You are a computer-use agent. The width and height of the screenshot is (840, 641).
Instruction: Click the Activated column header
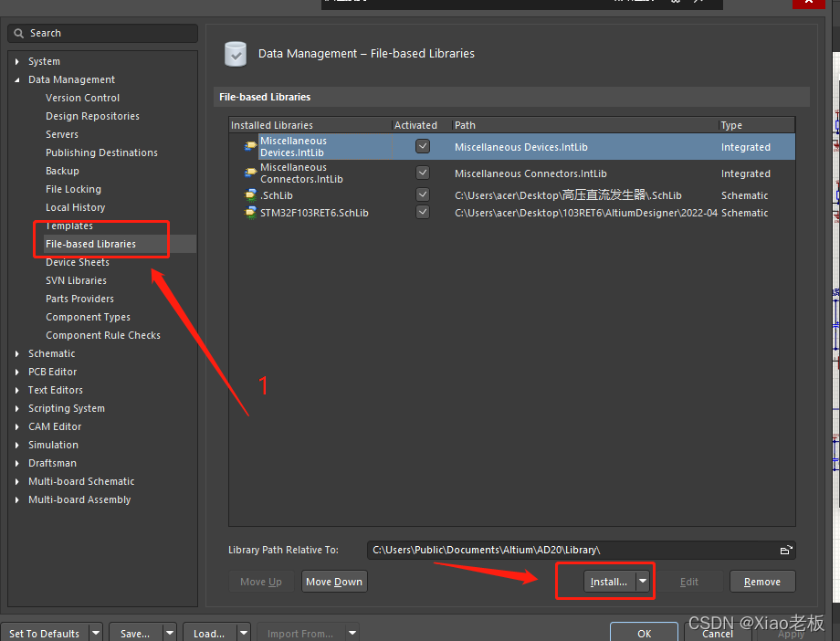pyautogui.click(x=422, y=125)
